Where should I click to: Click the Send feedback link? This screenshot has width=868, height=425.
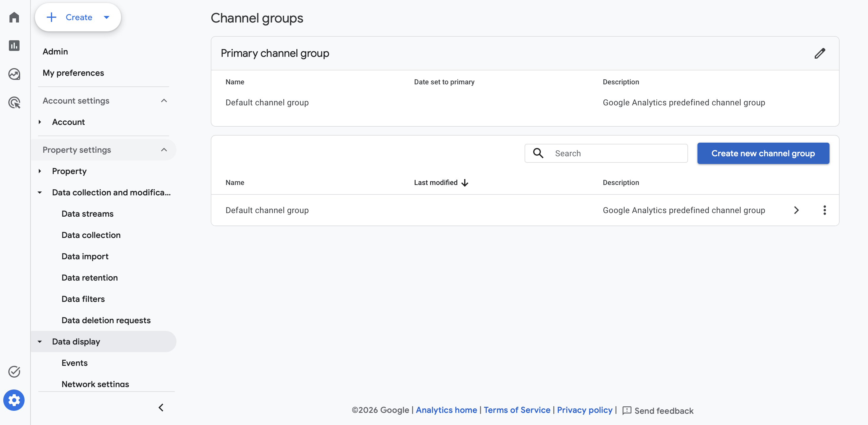(x=663, y=410)
